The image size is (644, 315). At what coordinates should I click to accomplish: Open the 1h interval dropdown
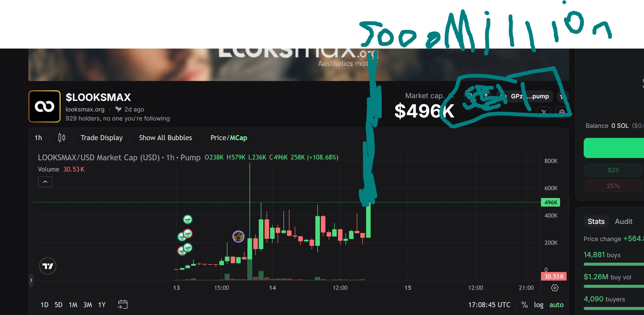tap(38, 138)
